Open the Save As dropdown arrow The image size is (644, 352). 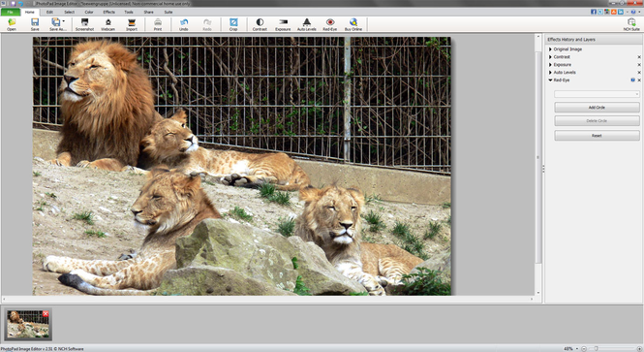[x=64, y=21]
